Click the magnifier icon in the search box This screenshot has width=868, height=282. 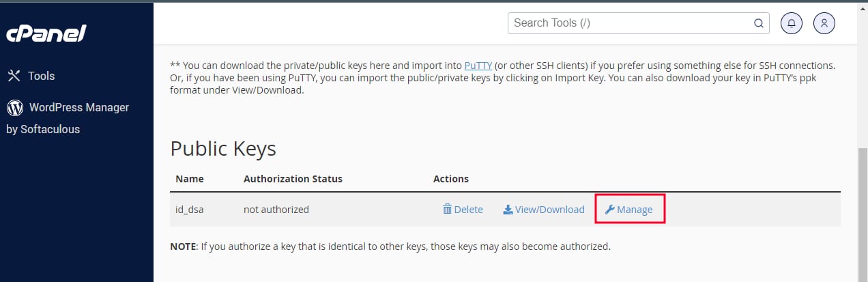758,23
